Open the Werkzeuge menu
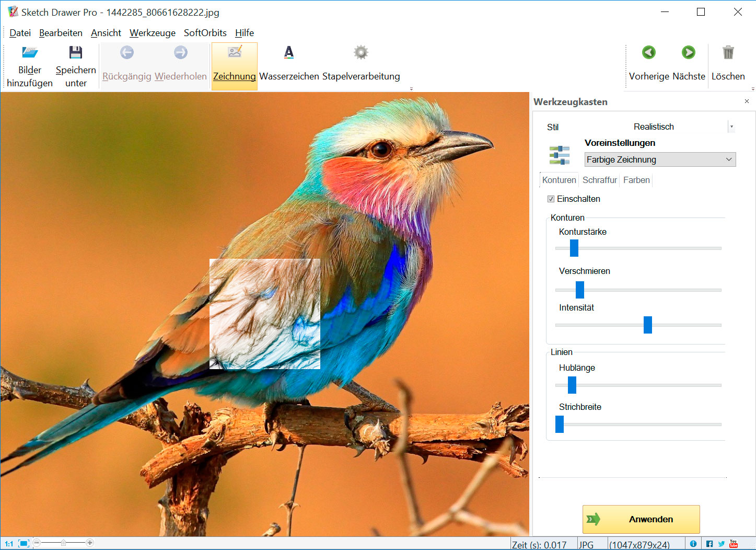This screenshot has height=550, width=756. (x=153, y=33)
